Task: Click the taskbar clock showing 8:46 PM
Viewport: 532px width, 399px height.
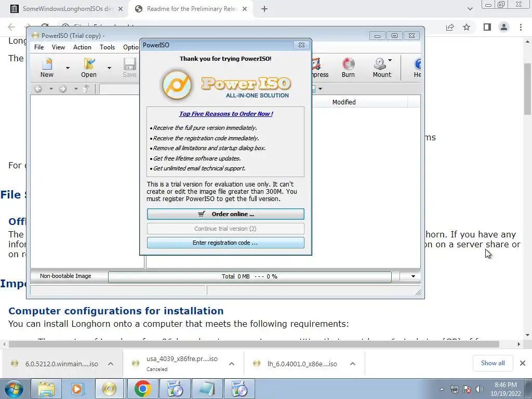Action: point(506,389)
